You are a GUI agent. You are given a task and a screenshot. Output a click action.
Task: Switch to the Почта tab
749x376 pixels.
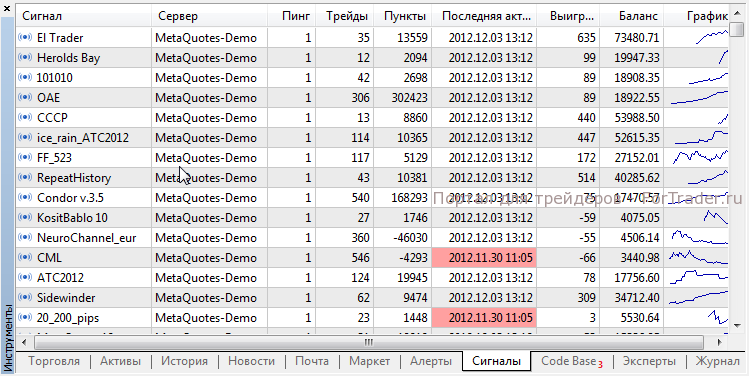[312, 361]
